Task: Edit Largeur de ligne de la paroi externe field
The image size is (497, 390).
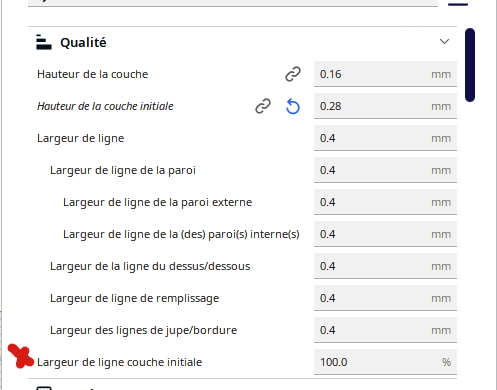Action: pyautogui.click(x=385, y=202)
